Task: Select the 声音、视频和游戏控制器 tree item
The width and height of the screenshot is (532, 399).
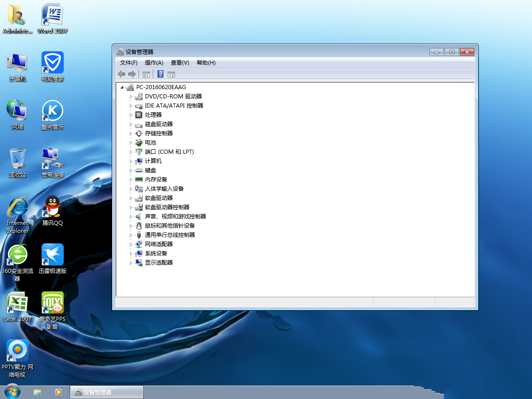Action: (x=175, y=216)
